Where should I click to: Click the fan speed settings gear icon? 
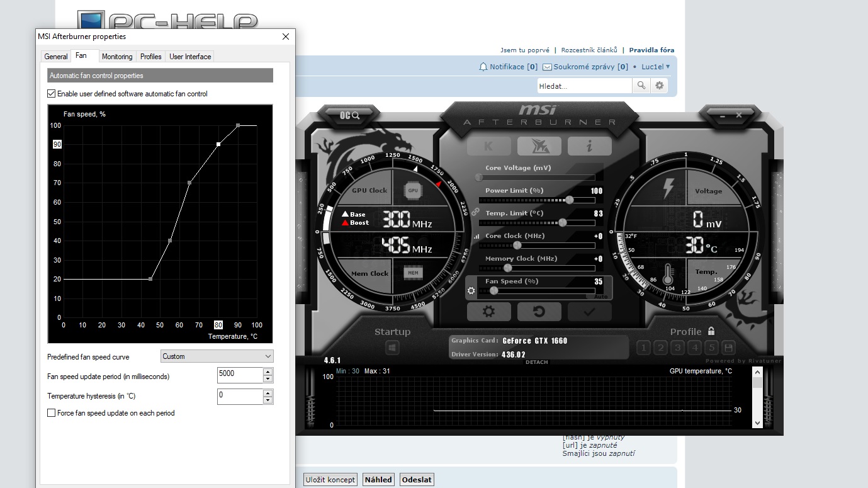471,291
